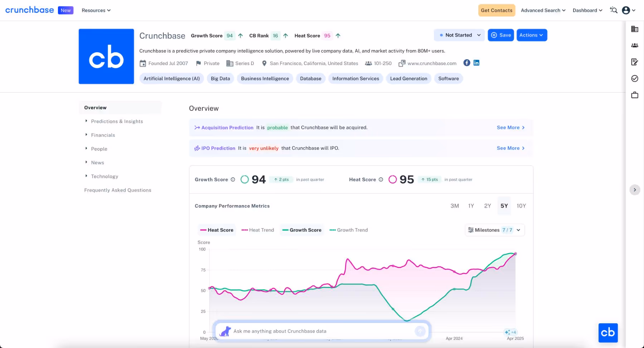Click the Information Services category tag
The height and width of the screenshot is (348, 644).
[356, 79]
